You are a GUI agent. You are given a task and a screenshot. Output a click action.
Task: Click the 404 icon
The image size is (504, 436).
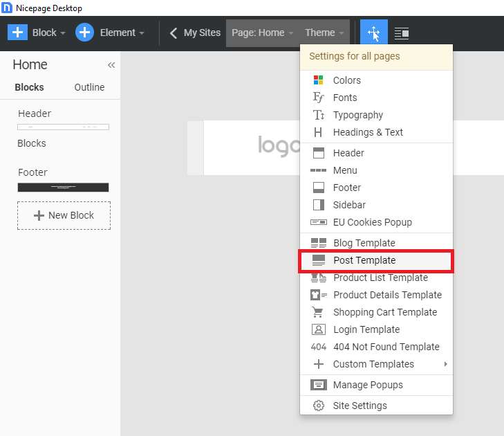319,347
